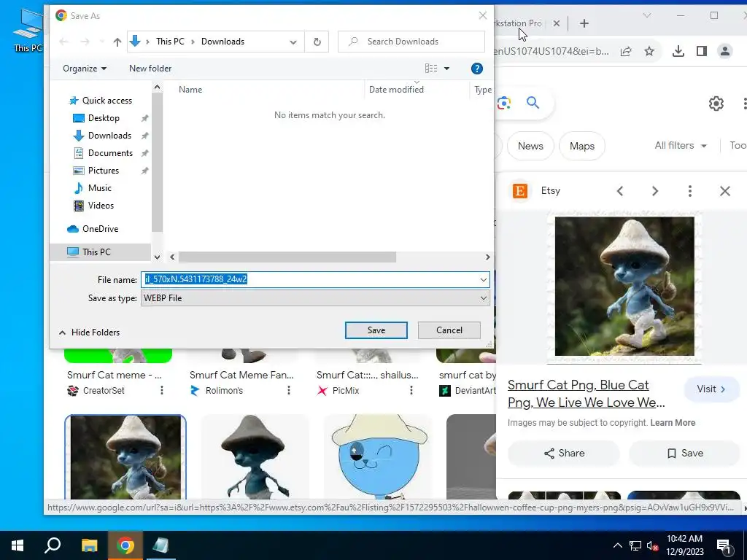Toggle Chrome side panel icon
Image resolution: width=747 pixels, height=560 pixels.
[702, 52]
